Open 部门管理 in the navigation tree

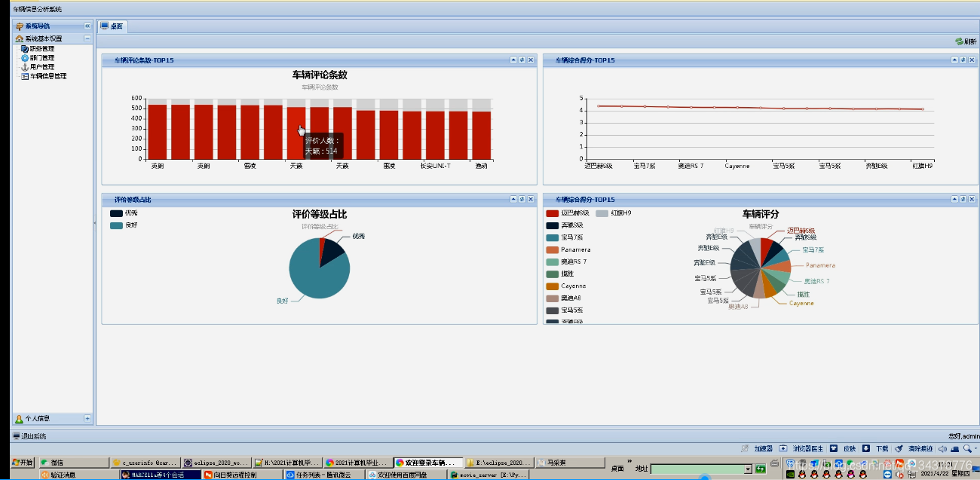pos(42,58)
